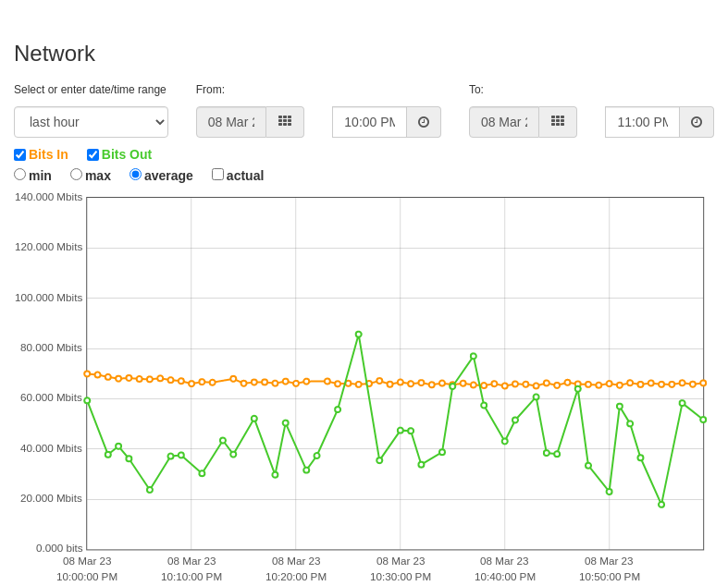Open the From time clock icon
The image size is (728, 586).
[x=424, y=122]
